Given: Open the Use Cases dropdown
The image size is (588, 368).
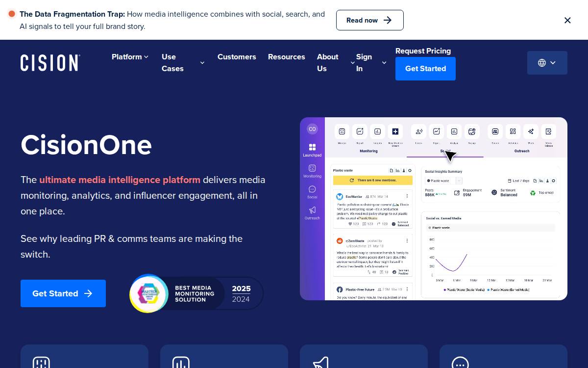Looking at the screenshot, I should point(183,63).
